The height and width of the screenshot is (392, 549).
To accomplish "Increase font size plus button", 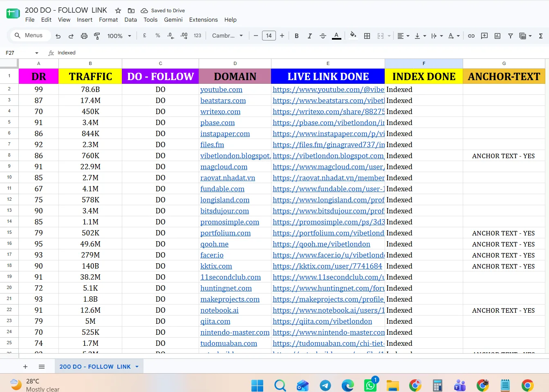I will tap(282, 36).
